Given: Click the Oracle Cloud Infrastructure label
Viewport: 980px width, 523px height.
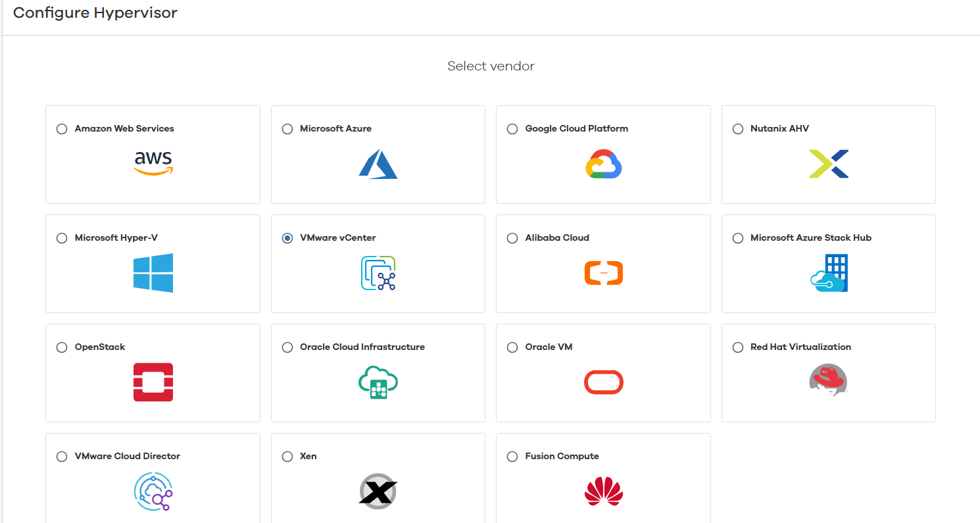Looking at the screenshot, I should coord(362,347).
